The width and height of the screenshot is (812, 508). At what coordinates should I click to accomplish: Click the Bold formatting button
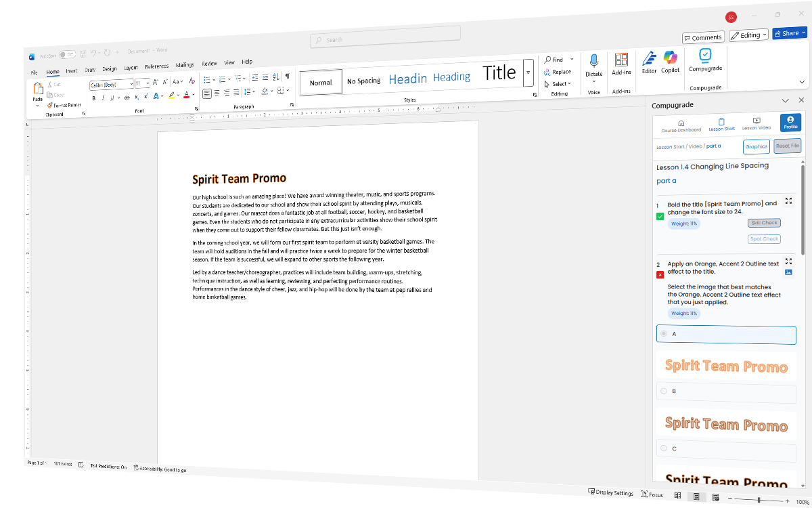93,98
